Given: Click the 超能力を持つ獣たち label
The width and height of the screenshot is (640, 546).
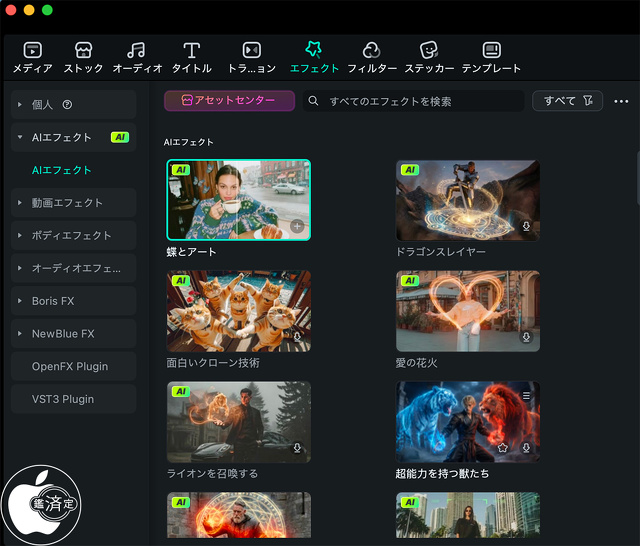Looking at the screenshot, I should [x=442, y=474].
